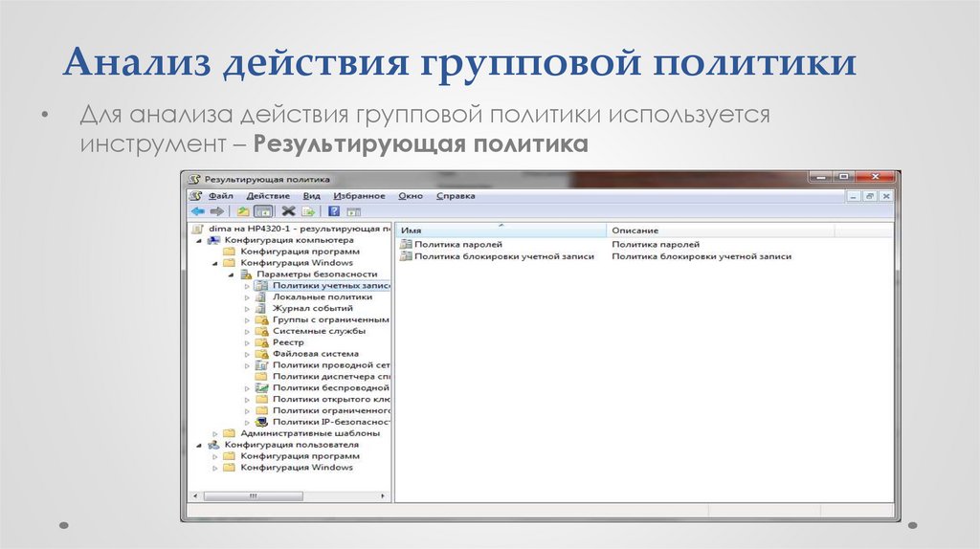Select the Политика паролей icon in list
980x549 pixels.
click(406, 244)
